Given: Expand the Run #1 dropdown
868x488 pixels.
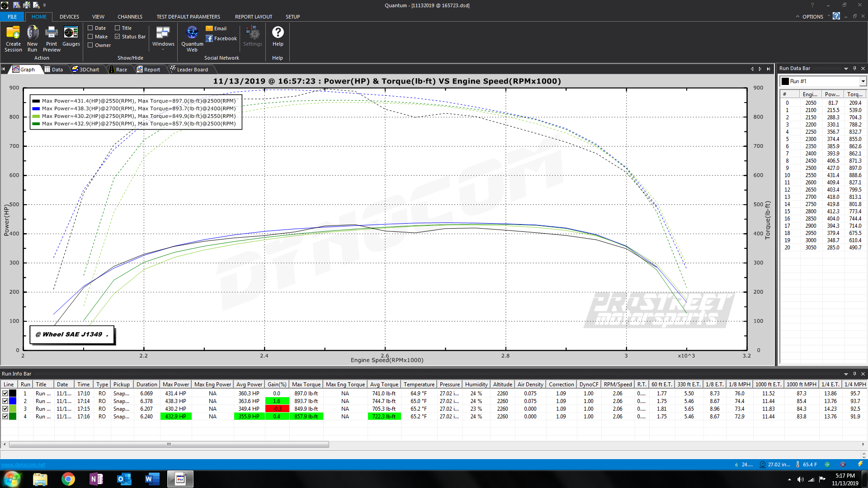Looking at the screenshot, I should pyautogui.click(x=863, y=81).
